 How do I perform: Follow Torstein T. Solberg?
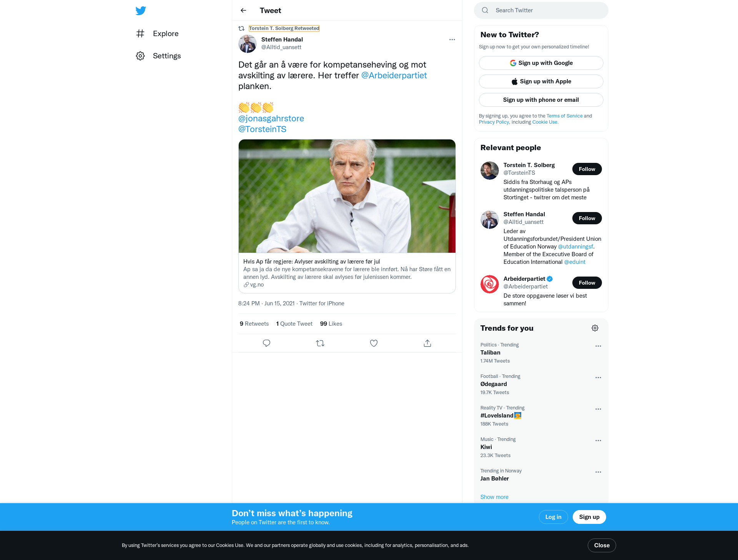point(587,169)
